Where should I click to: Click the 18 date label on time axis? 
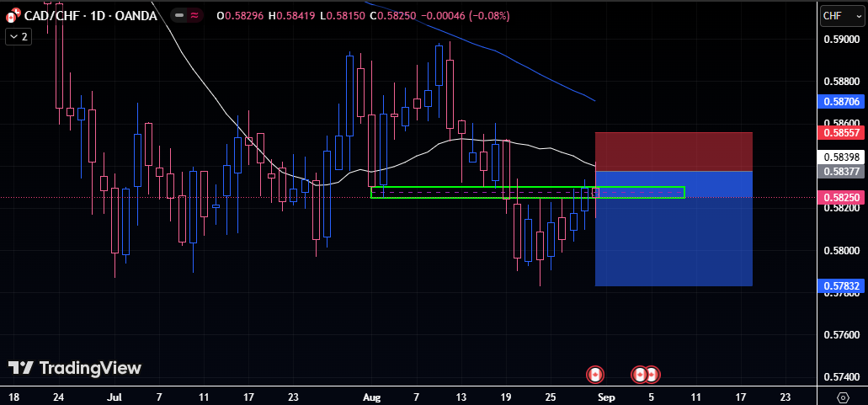(14, 397)
